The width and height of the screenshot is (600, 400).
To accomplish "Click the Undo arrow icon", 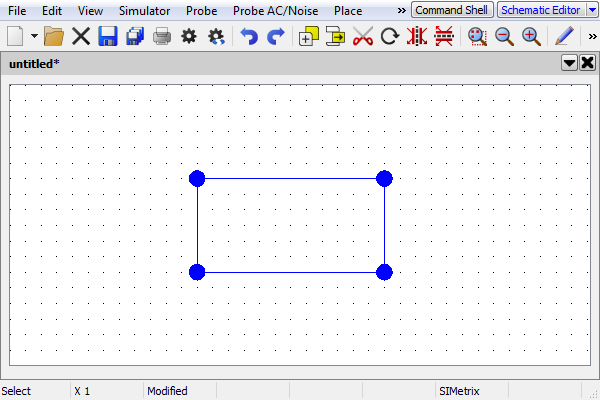I will pos(249,37).
